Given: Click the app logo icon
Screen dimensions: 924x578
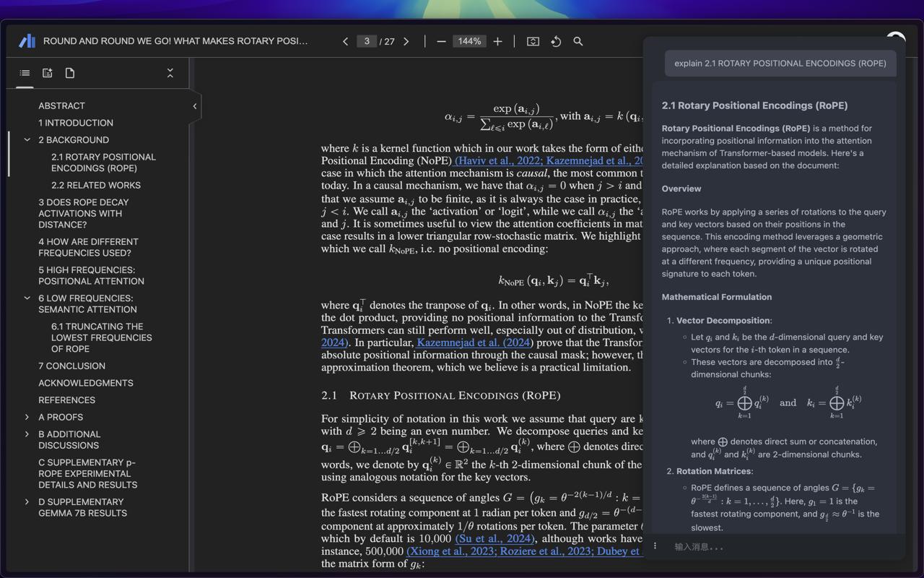Looking at the screenshot, I should pos(27,41).
